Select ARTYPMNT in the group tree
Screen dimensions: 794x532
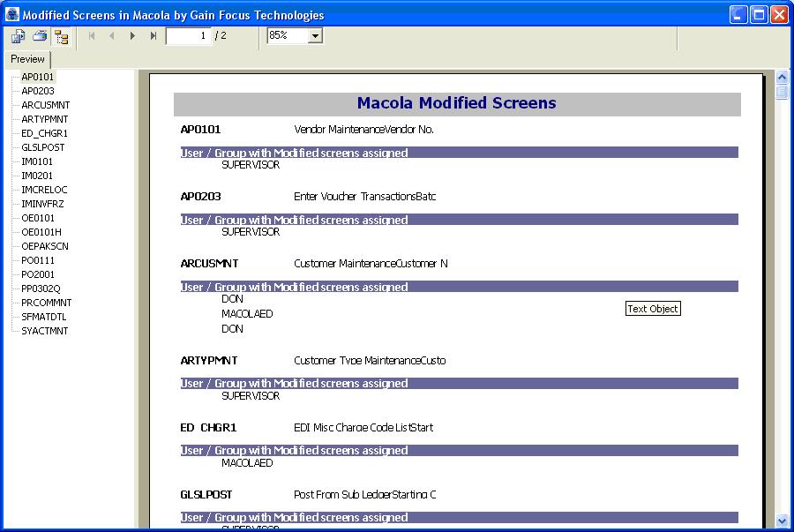45,119
